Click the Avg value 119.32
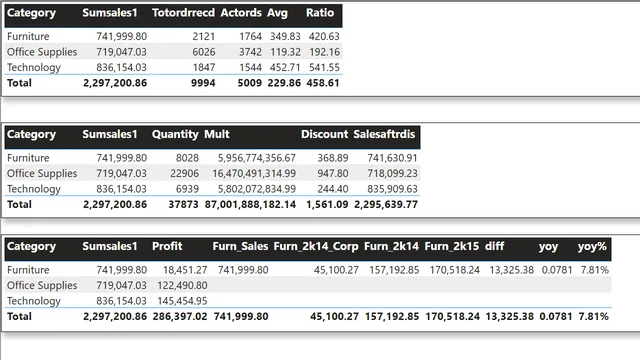Screen dimensions: 640x360 pyautogui.click(x=285, y=52)
